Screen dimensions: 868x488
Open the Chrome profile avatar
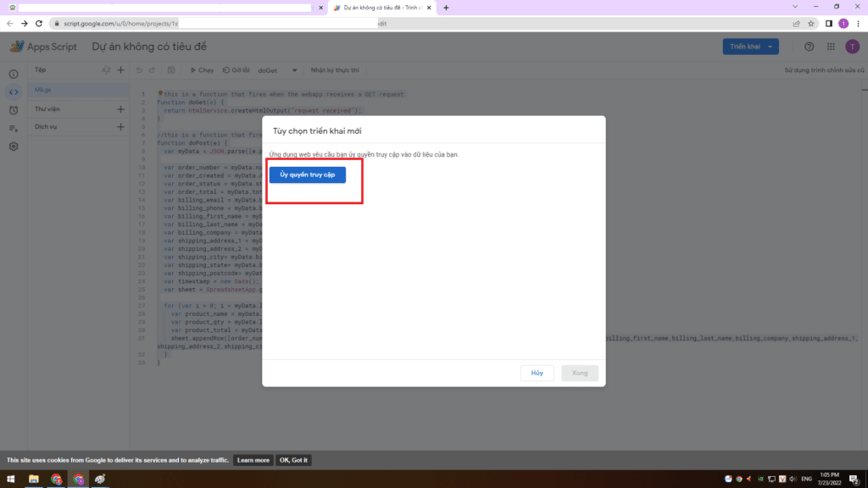pos(843,24)
